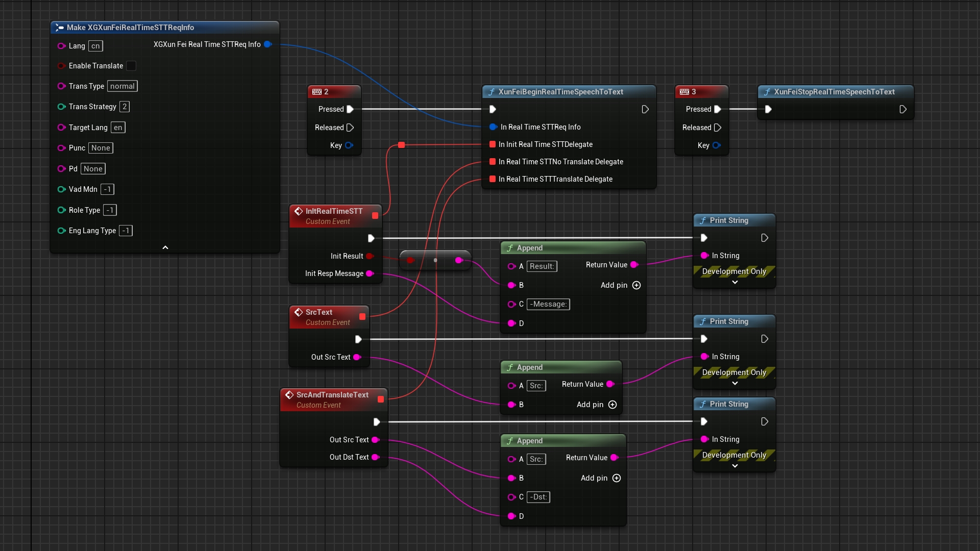The width and height of the screenshot is (980, 551).
Task: Select Pd dropdown value None
Action: tap(92, 168)
